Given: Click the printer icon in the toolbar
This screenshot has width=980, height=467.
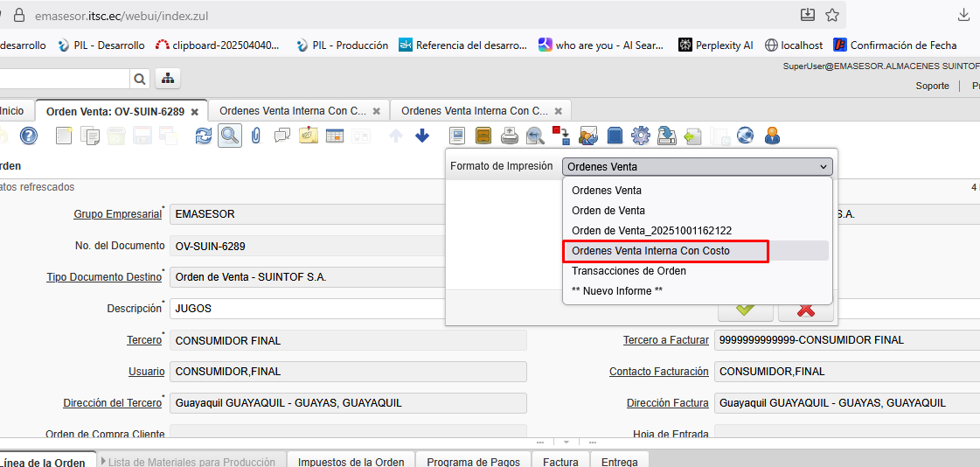Looking at the screenshot, I should 509,136.
